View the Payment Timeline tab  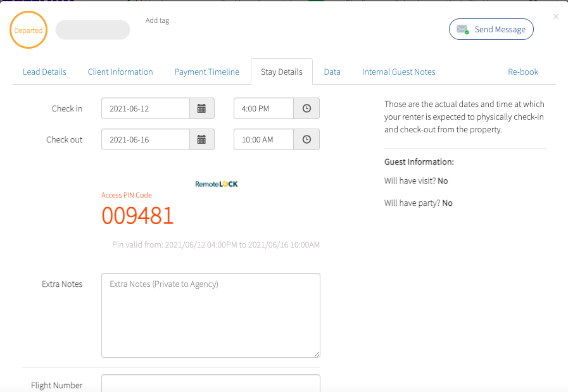(207, 72)
